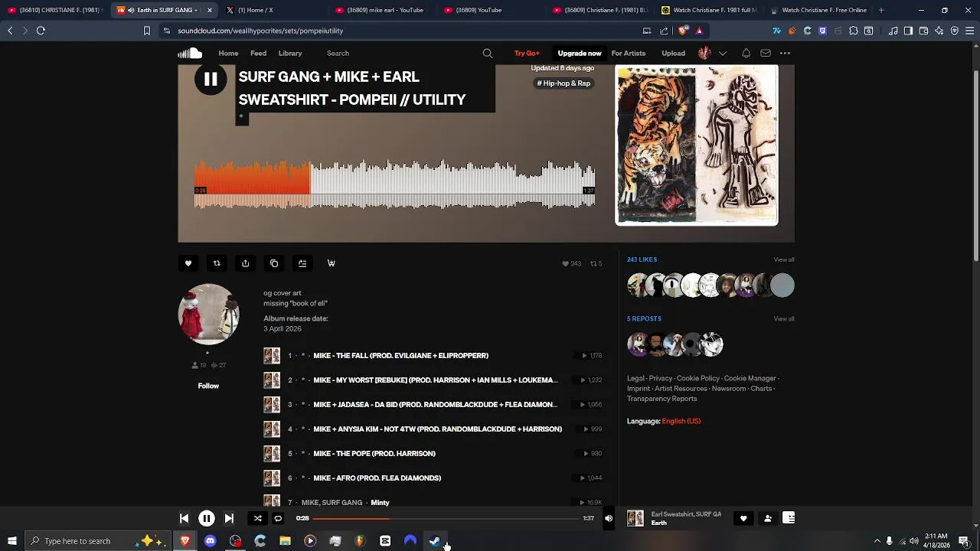980x551 pixels.
Task: Jump within the large waveform
Action: tap(394, 184)
